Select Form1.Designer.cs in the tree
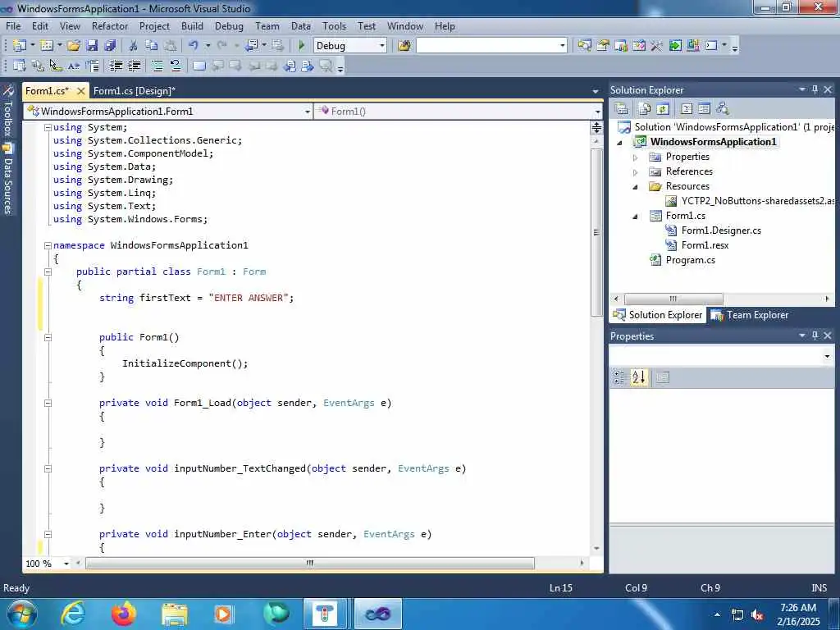This screenshot has height=630, width=840. point(721,231)
